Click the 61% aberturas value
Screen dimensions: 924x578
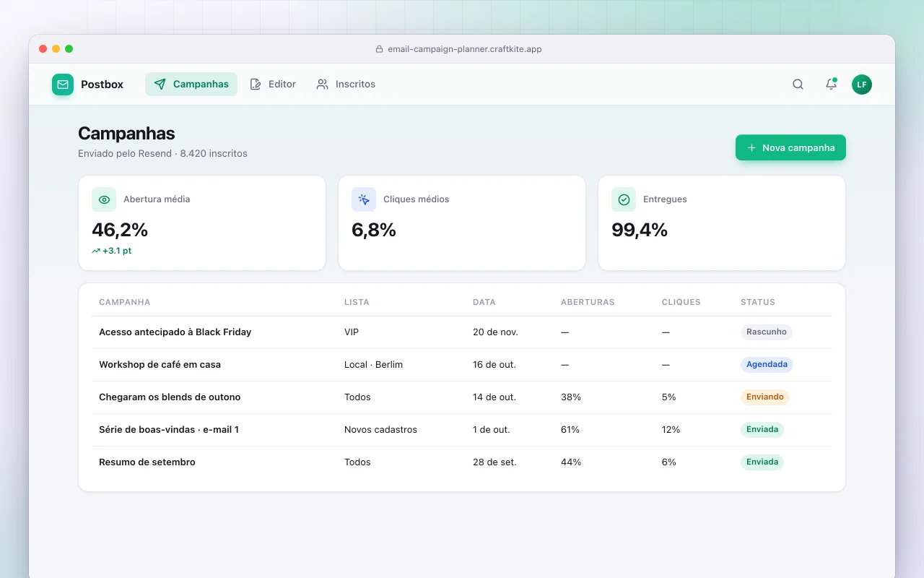coord(570,430)
